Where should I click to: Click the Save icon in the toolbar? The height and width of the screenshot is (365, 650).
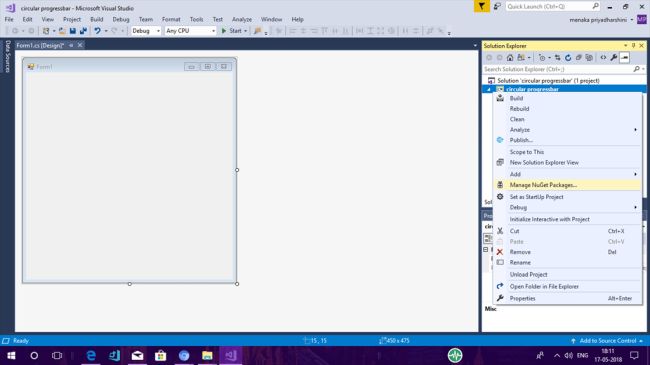click(x=73, y=31)
